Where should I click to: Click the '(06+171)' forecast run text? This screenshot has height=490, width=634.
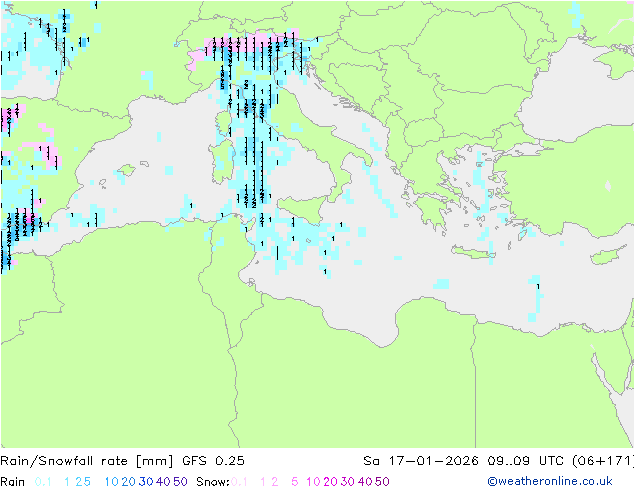pos(603,460)
